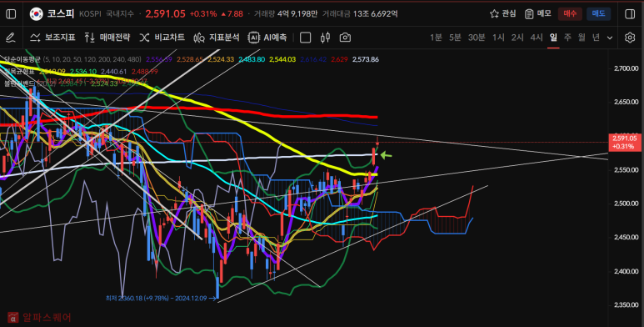Viewport: 644px width, 327px height.
Task: Click the red 매수 buy button
Action: click(570, 13)
